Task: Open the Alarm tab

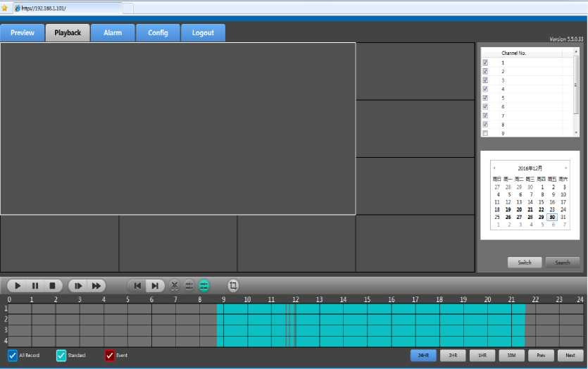Action: coord(113,33)
